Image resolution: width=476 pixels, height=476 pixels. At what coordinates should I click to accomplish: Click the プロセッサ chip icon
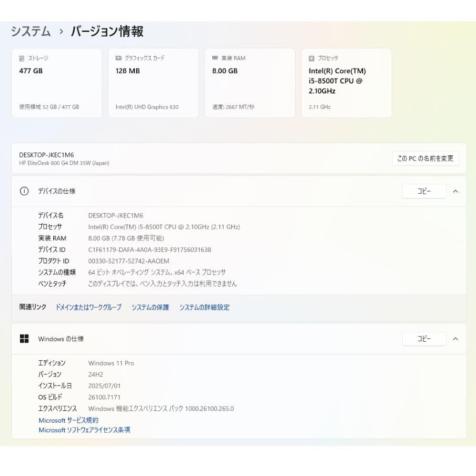[x=311, y=58]
